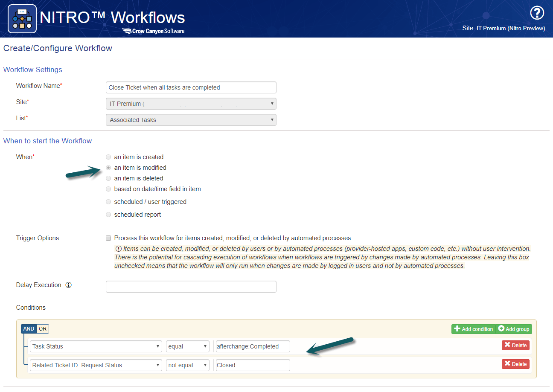
Task: Click the Add condition button
Action: (x=474, y=329)
